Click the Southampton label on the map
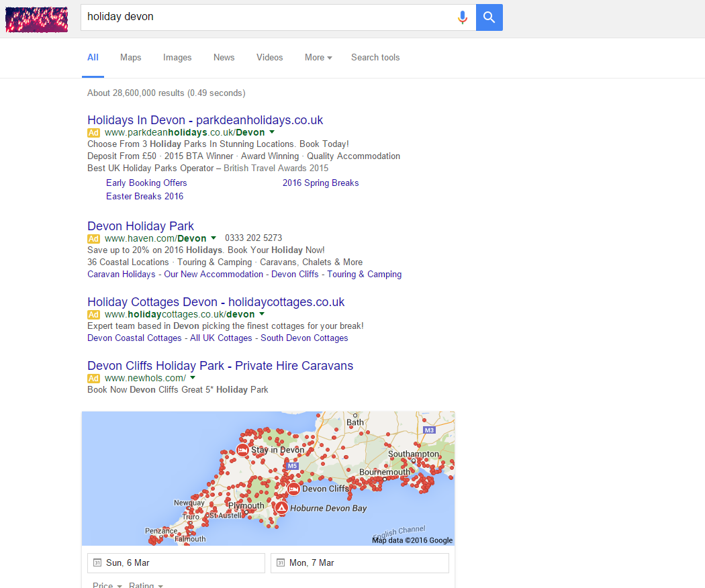This screenshot has width=705, height=588. pos(414,454)
